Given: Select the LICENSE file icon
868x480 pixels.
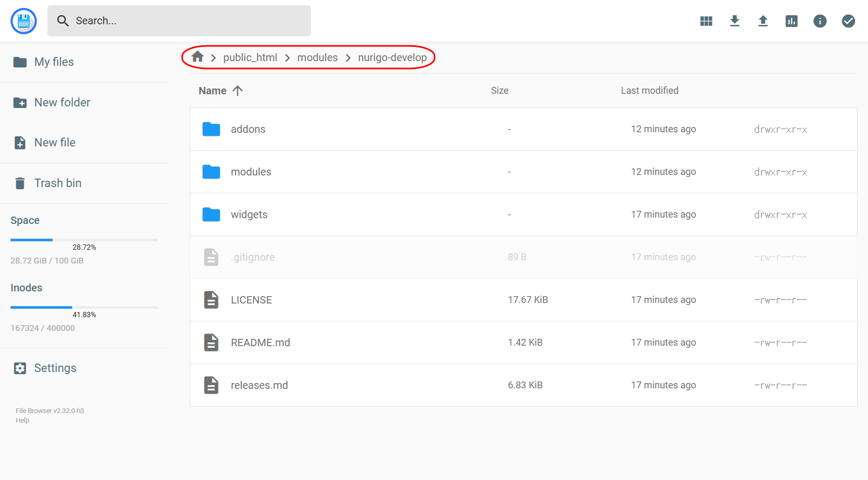Looking at the screenshot, I should point(211,300).
